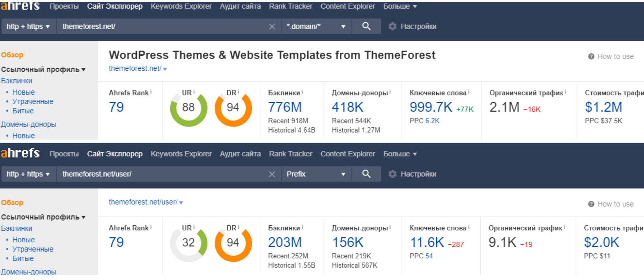This screenshot has width=644, height=280.
Task: Click the info icon beside the top Органический трафик metric
Action: (565, 92)
